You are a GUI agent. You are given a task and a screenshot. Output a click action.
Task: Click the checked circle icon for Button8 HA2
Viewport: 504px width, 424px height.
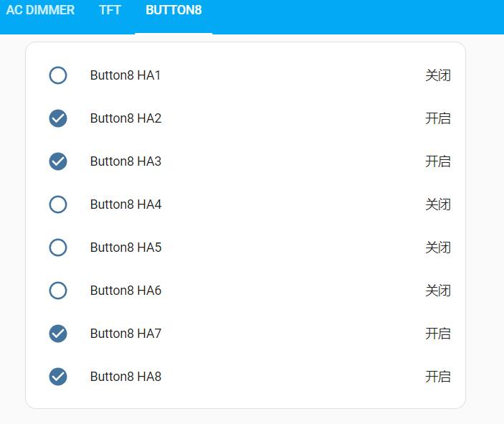click(58, 118)
